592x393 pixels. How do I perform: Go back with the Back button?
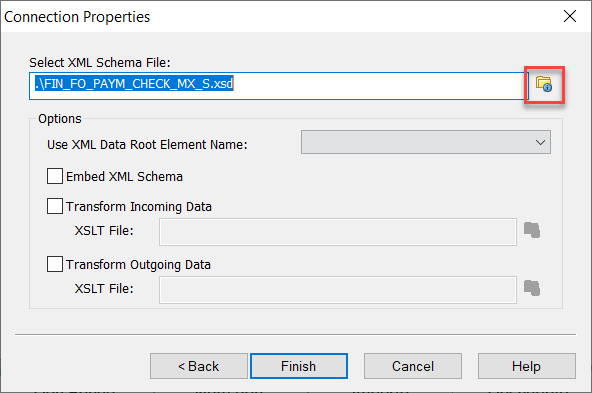point(199,366)
